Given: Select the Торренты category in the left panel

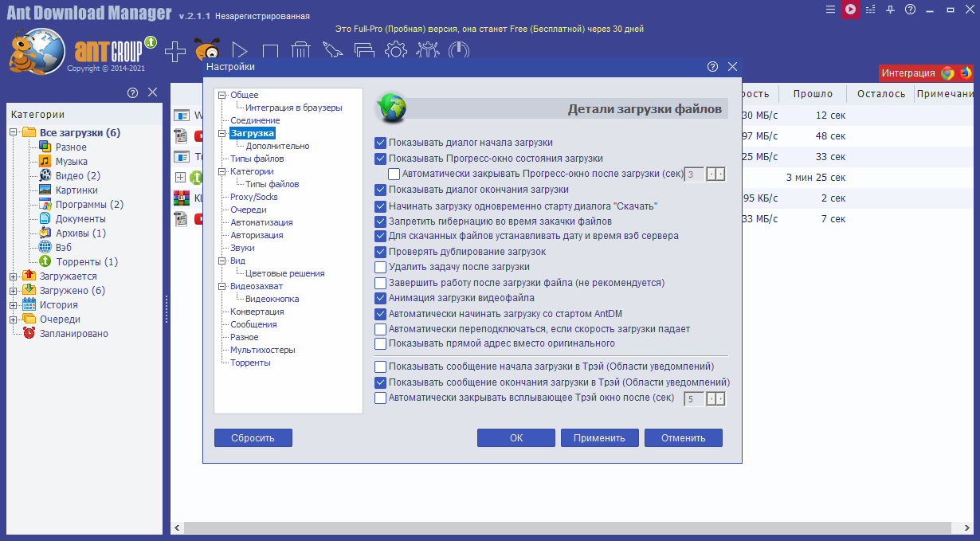Looking at the screenshot, I should pos(86,261).
